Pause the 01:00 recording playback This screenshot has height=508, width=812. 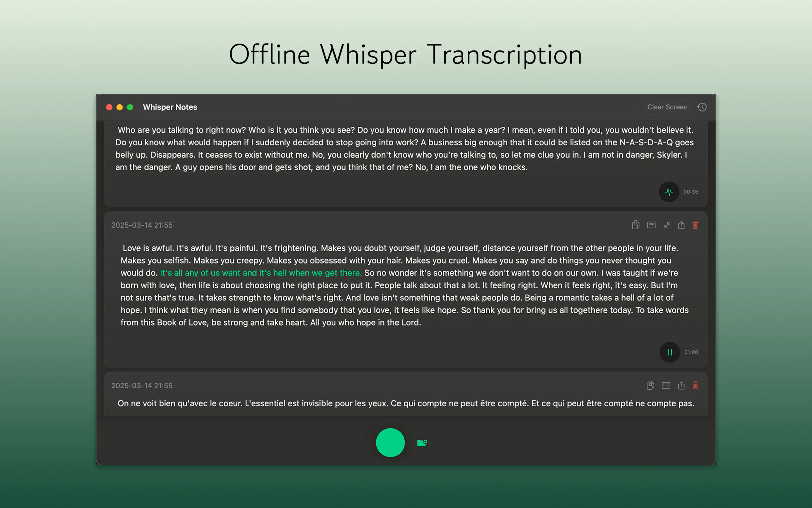click(x=670, y=352)
